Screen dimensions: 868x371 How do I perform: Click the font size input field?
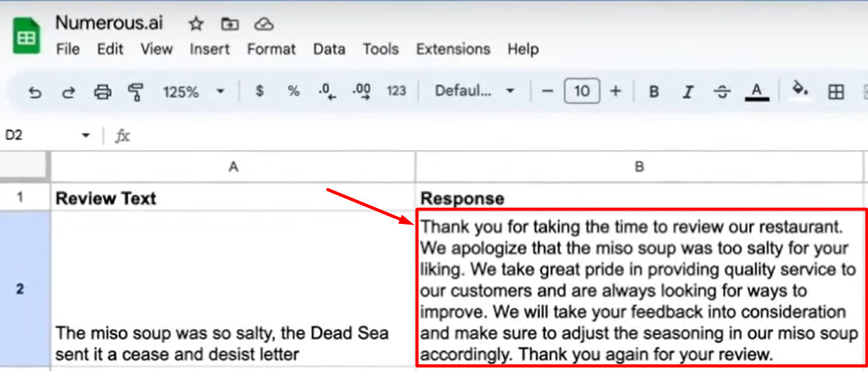(x=582, y=92)
